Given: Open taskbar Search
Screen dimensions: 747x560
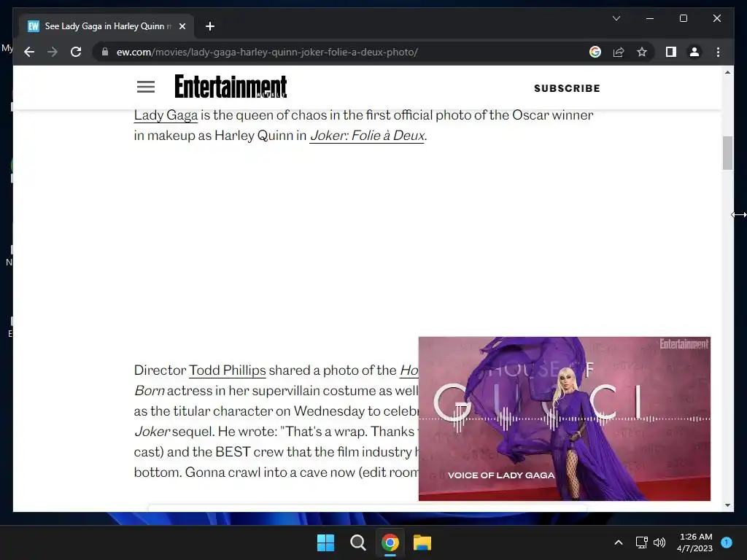Looking at the screenshot, I should [357, 542].
